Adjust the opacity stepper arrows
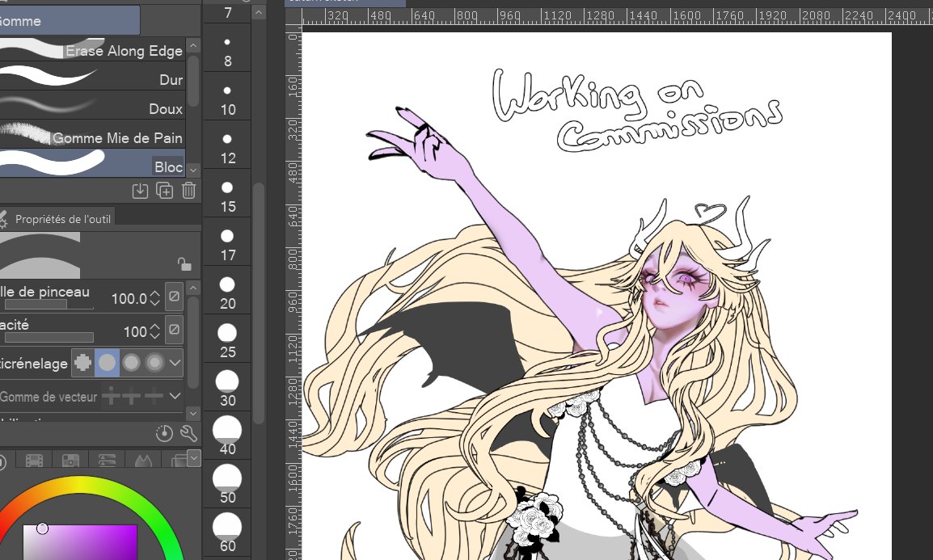This screenshot has height=560, width=933. 154,331
